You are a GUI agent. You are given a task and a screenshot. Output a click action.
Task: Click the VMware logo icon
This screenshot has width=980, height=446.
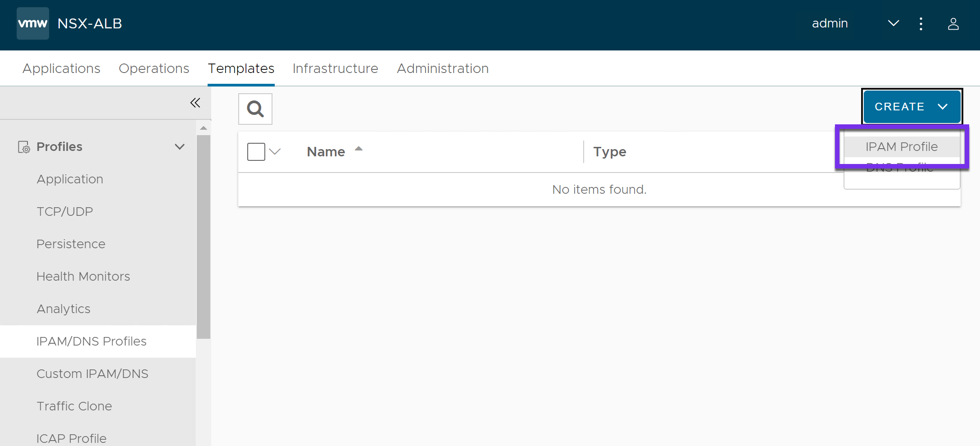[x=33, y=23]
